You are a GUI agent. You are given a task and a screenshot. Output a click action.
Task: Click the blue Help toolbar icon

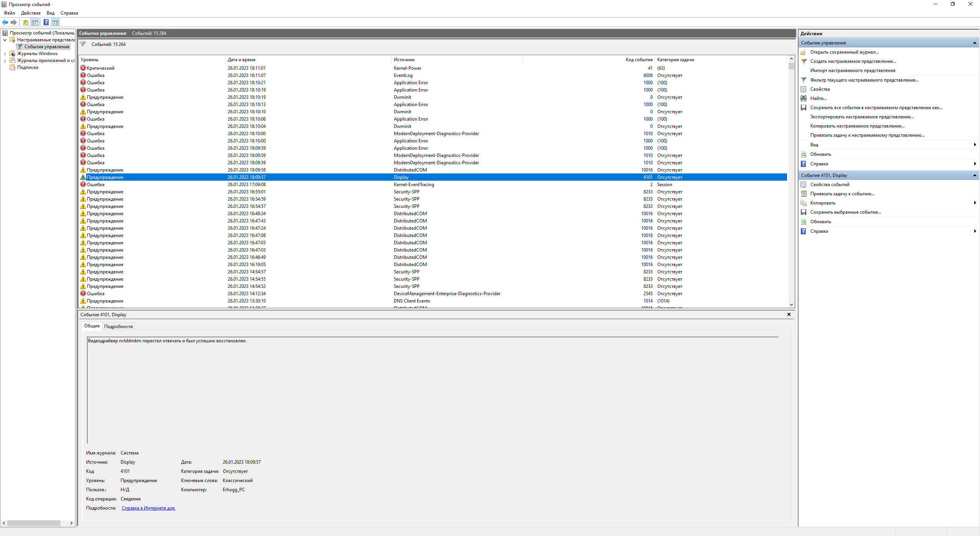pos(46,23)
